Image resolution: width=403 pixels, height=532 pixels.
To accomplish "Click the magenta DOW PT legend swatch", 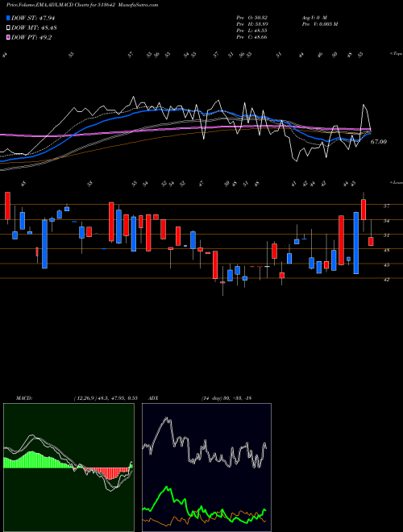I will click(8, 38).
